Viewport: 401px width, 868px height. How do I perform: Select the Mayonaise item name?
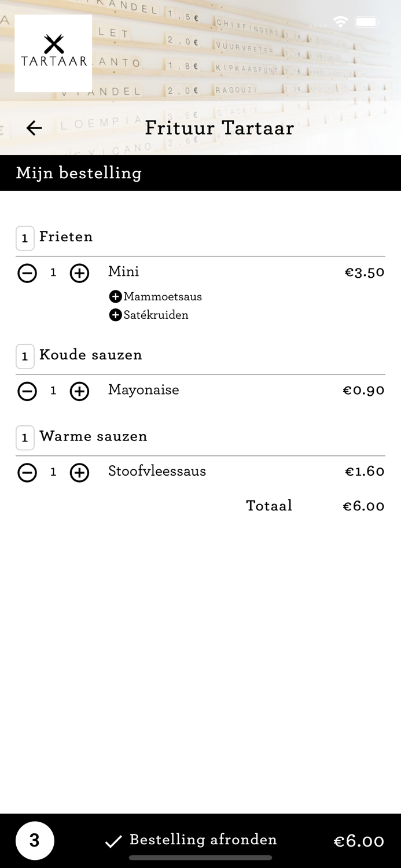pyautogui.click(x=144, y=390)
